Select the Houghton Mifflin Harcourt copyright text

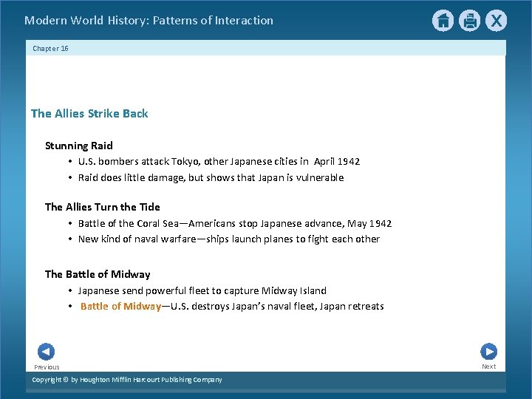(x=127, y=380)
